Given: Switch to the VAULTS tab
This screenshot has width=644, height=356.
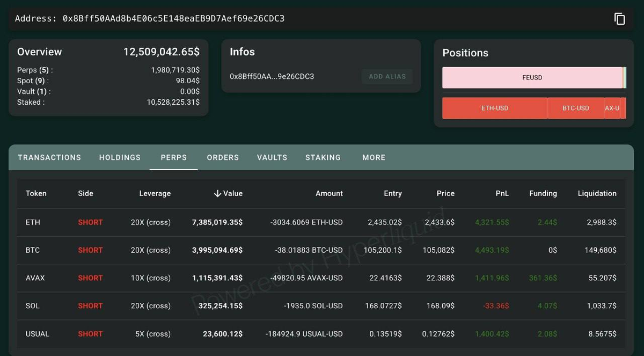Looking at the screenshot, I should (272, 157).
